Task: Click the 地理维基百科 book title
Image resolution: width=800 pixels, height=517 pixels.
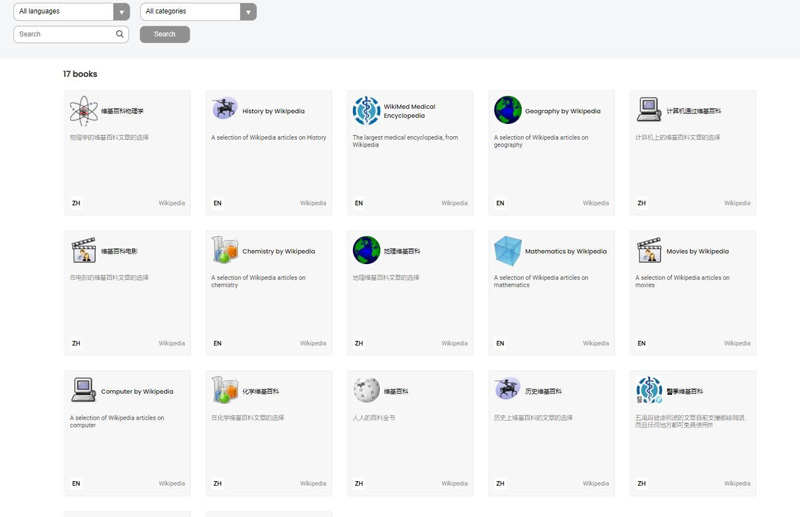Action: coord(402,252)
